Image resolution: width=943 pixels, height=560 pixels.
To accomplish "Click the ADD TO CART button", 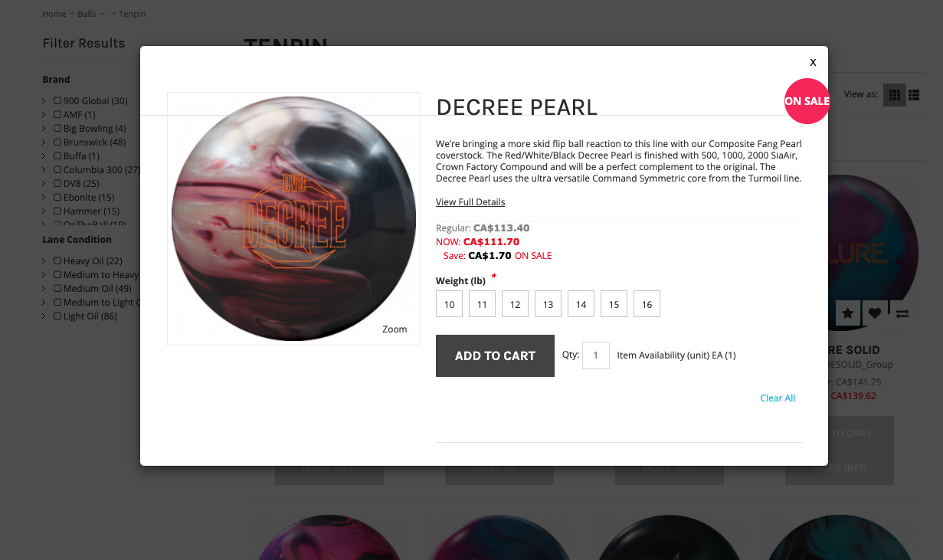I will point(495,355).
